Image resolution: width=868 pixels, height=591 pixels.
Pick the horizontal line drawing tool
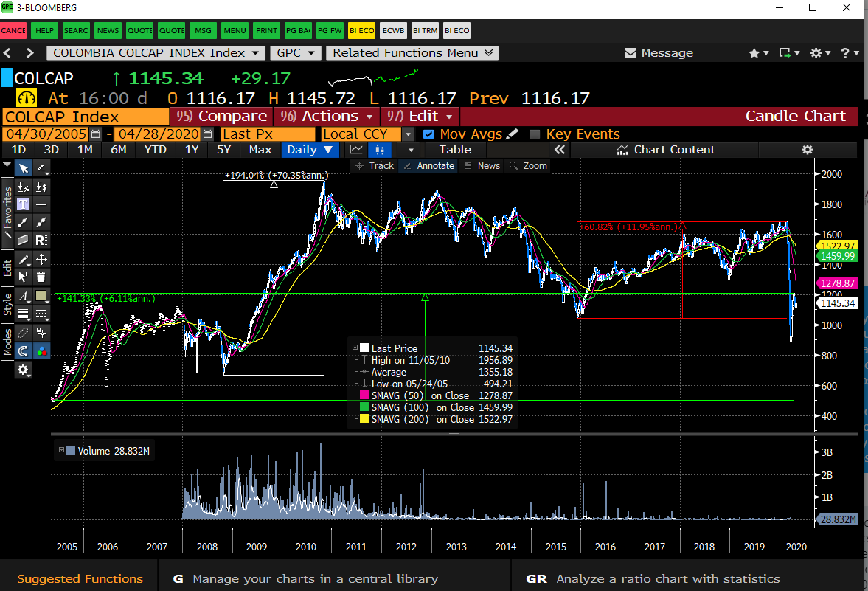pyautogui.click(x=41, y=204)
